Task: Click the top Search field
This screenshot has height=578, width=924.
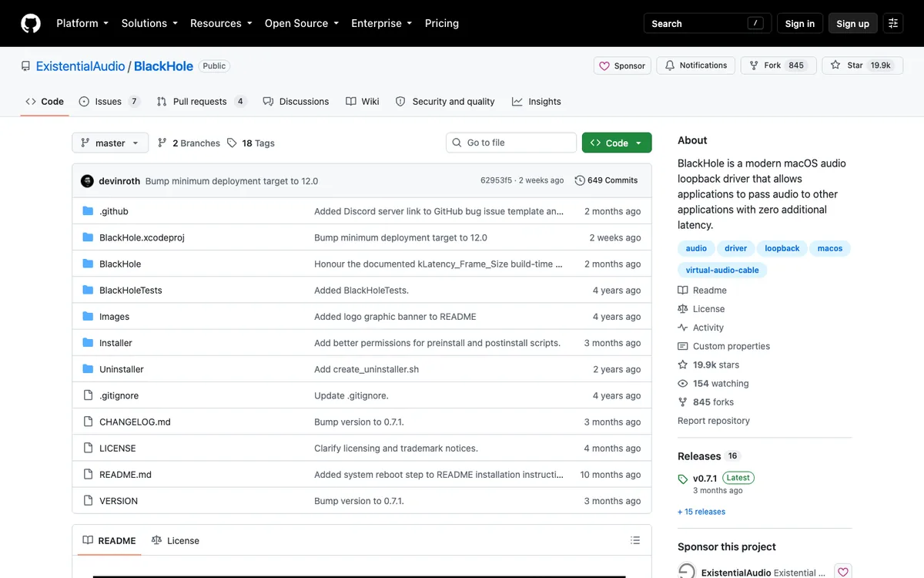Action: tap(707, 23)
